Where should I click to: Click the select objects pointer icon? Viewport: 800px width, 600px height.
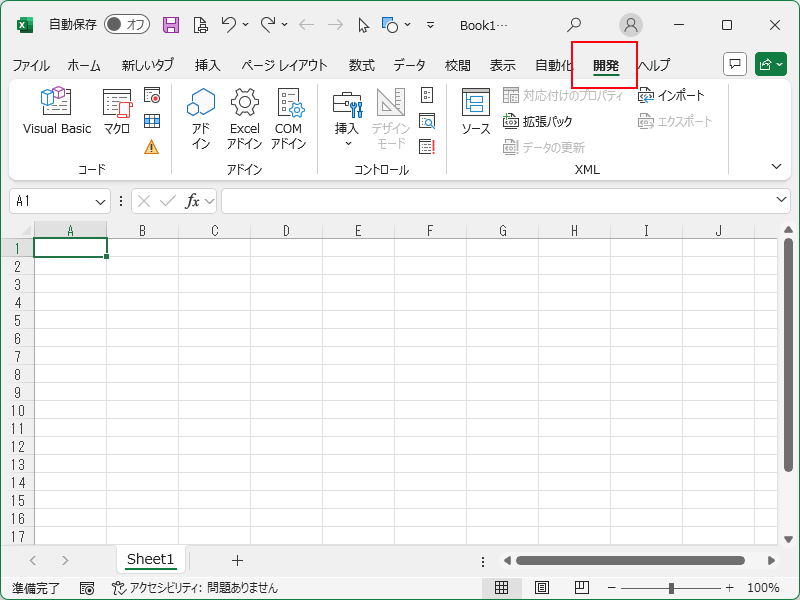363,24
